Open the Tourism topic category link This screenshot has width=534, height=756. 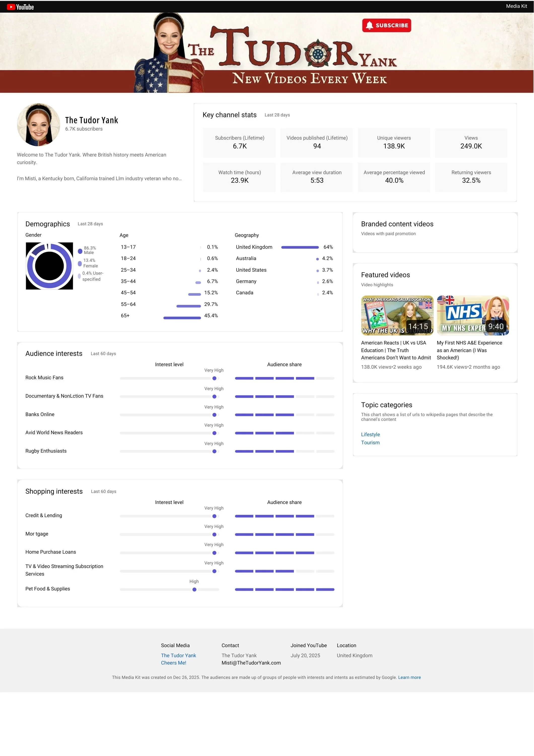(370, 443)
